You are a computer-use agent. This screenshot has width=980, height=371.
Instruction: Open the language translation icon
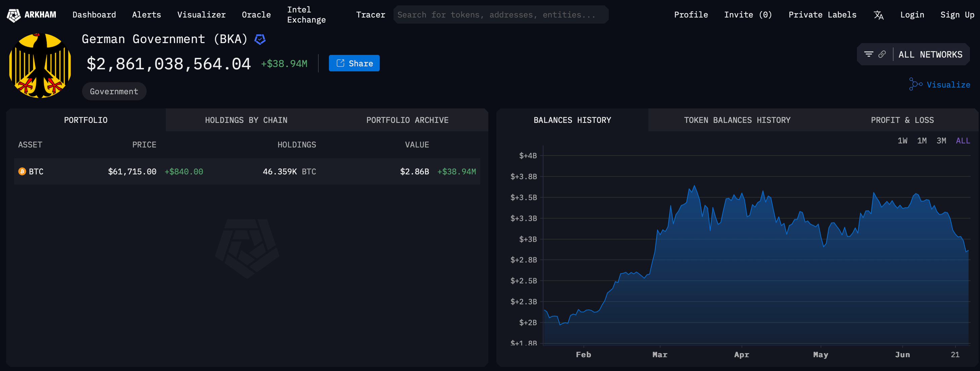tap(878, 15)
